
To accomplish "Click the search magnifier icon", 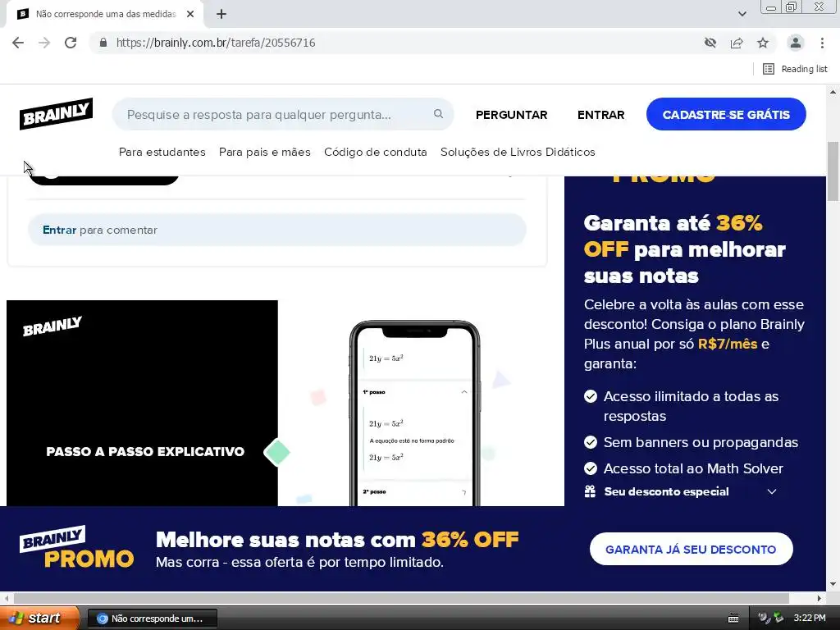I will (x=438, y=113).
